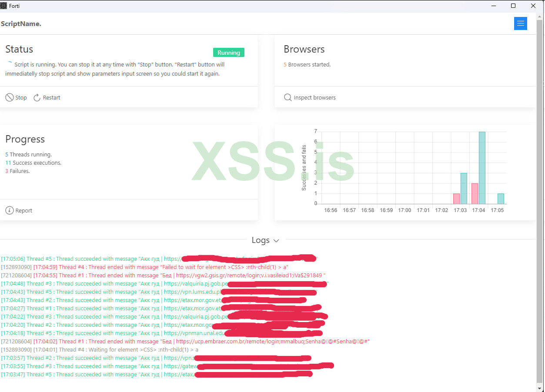
Task: Maximize the Forti window
Action: point(513,6)
